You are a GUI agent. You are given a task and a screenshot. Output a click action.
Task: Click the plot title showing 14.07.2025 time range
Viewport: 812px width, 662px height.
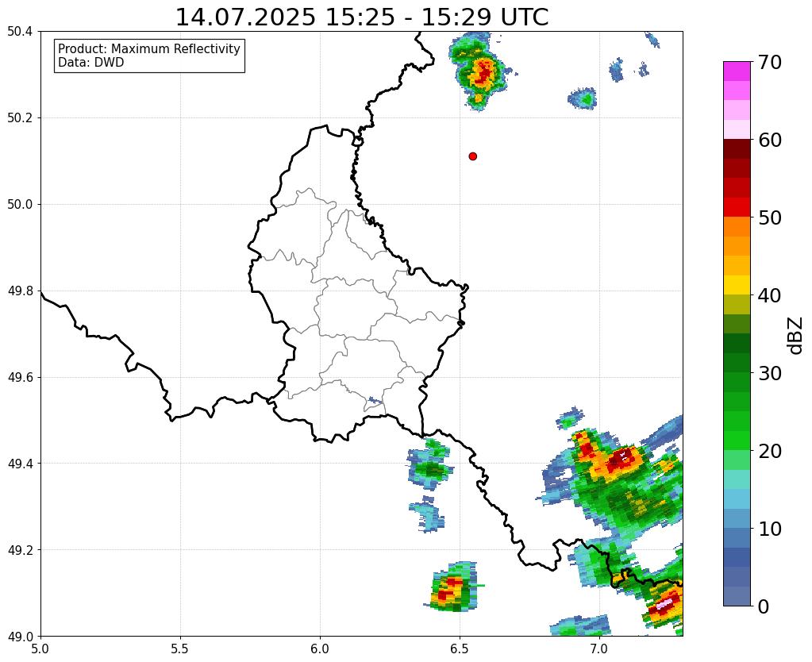pyautogui.click(x=362, y=17)
